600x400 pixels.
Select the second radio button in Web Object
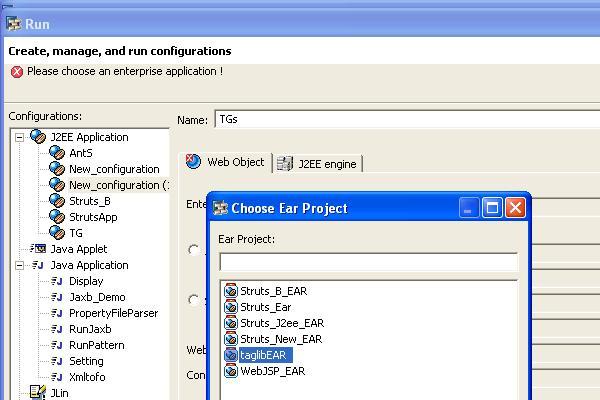pos(194,298)
